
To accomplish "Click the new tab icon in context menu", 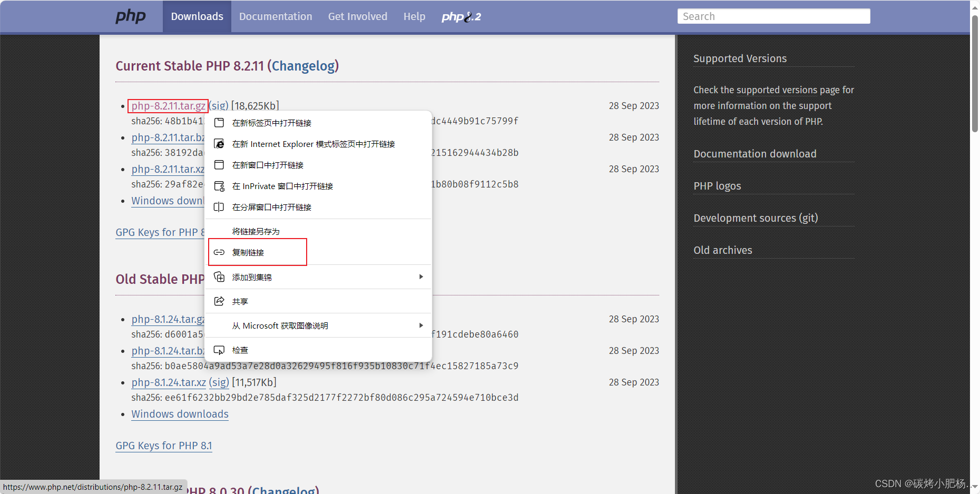I will [x=219, y=123].
